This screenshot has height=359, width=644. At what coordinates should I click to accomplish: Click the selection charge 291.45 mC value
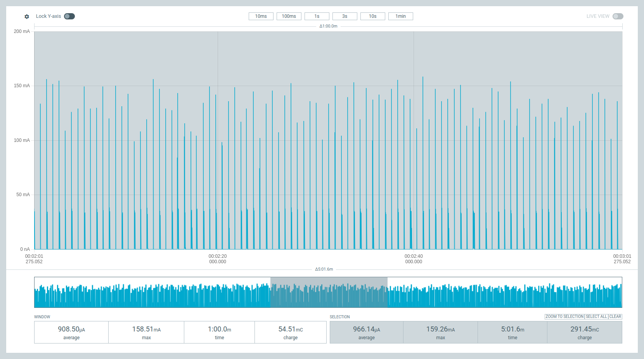click(585, 329)
